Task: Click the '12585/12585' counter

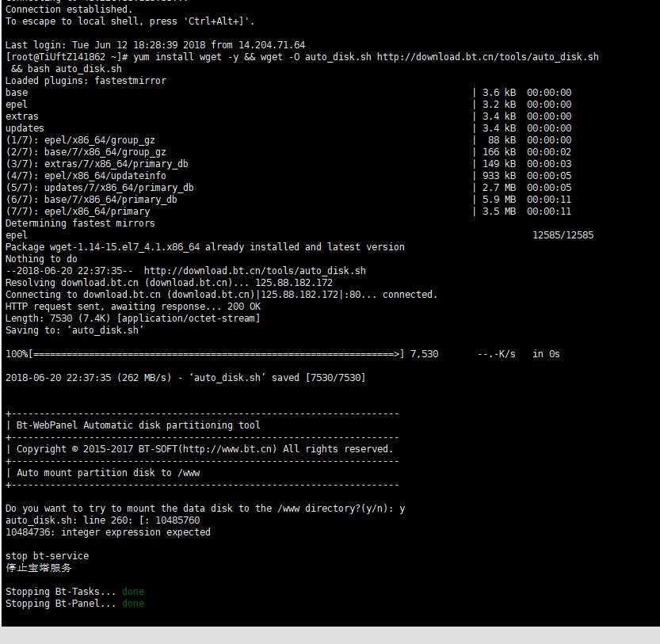Action: [x=563, y=235]
